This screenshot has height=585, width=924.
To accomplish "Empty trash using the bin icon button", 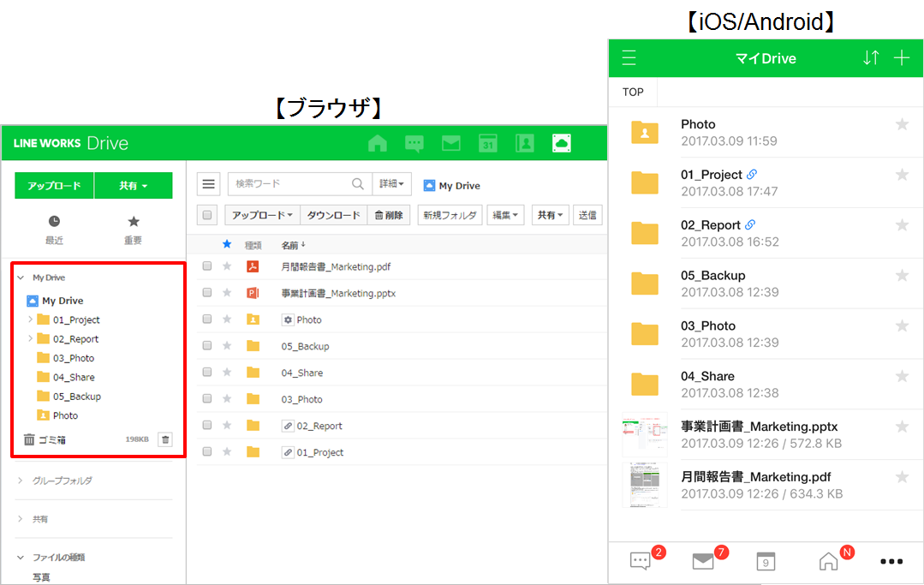I will 166,439.
